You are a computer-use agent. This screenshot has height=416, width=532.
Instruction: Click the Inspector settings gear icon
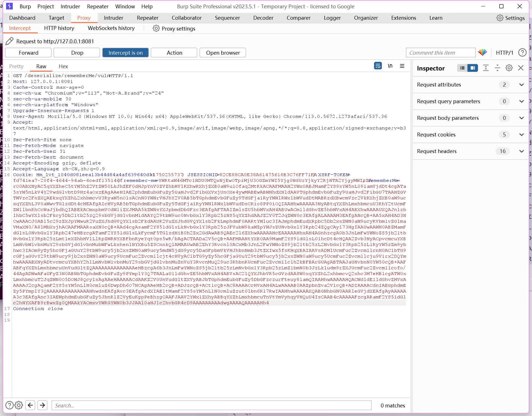509,68
